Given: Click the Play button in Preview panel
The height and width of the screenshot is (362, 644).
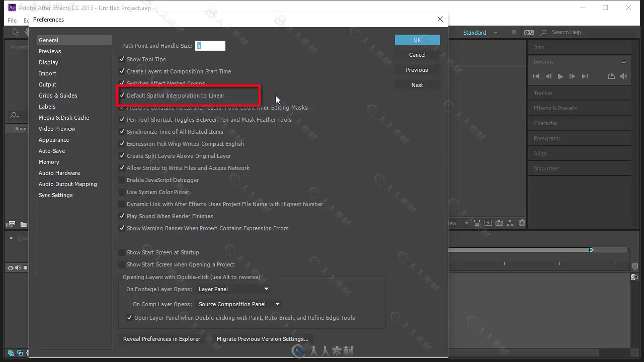Looking at the screenshot, I should pos(560,76).
